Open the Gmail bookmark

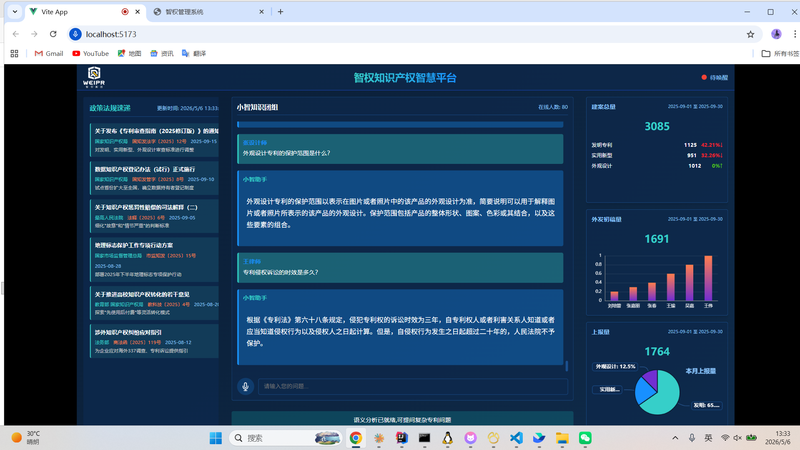(x=49, y=54)
